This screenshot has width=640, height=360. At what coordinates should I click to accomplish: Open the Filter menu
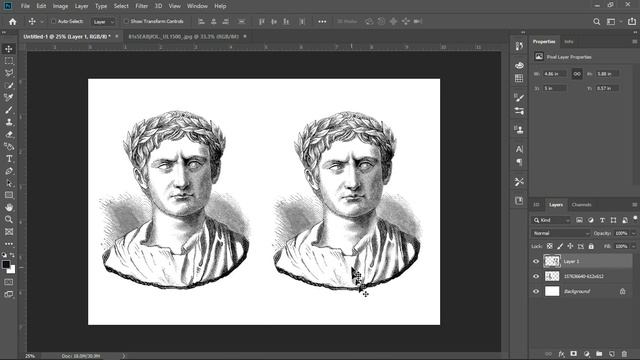pos(142,6)
